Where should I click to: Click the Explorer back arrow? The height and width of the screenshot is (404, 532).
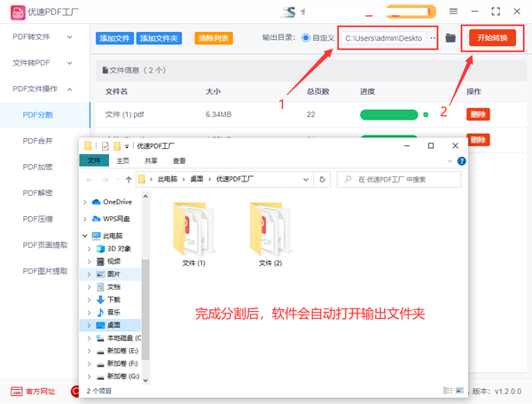click(90, 180)
